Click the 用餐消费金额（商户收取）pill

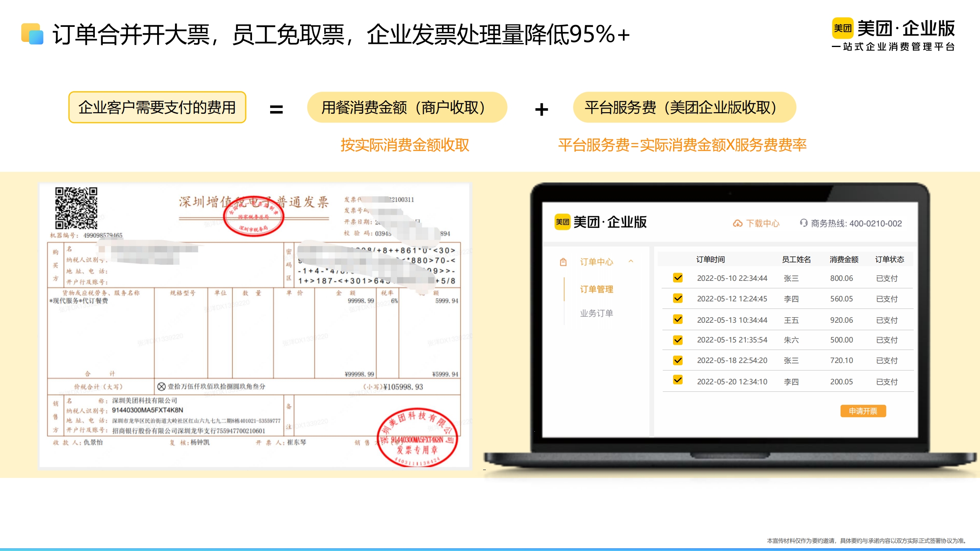[407, 107]
